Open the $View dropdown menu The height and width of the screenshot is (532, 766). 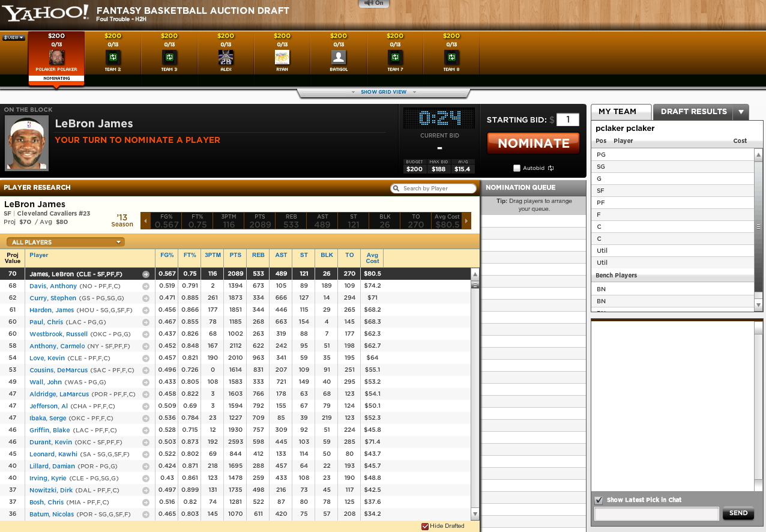tap(13, 37)
